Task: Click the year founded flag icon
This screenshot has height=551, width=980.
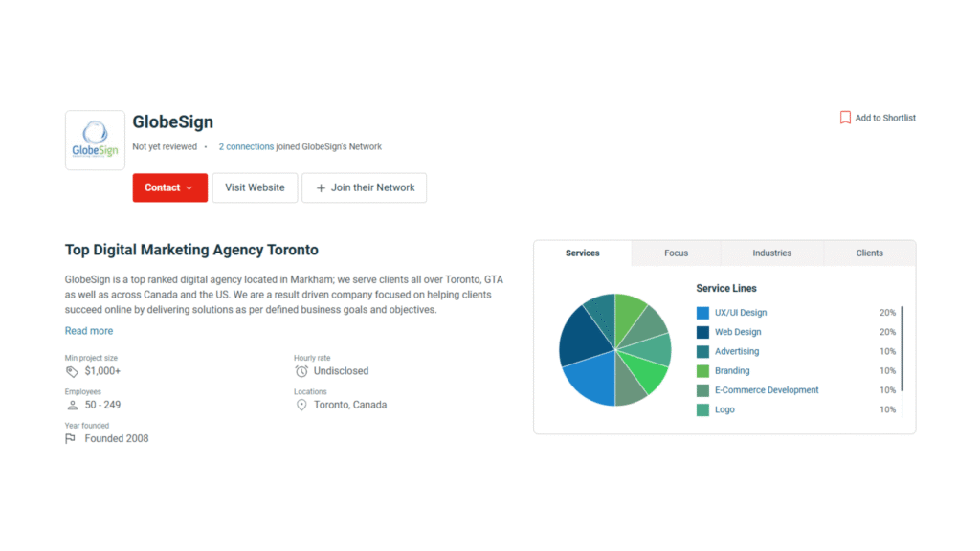Action: pos(71,439)
